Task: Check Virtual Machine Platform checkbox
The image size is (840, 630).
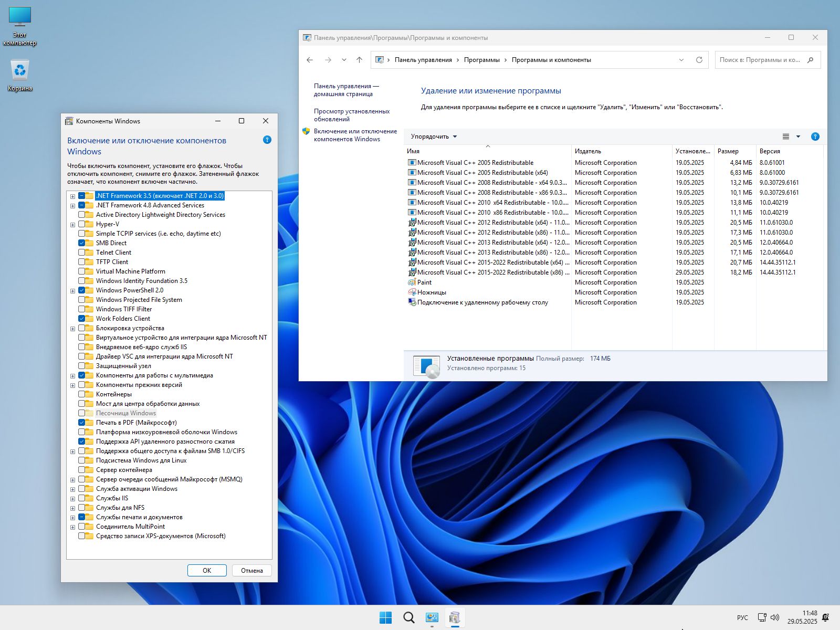Action: pyautogui.click(x=82, y=271)
